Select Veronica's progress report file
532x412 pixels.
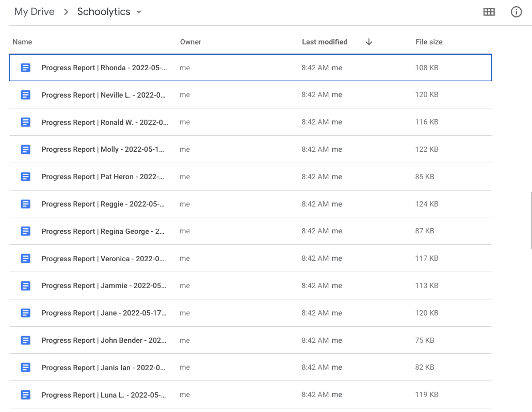(104, 259)
